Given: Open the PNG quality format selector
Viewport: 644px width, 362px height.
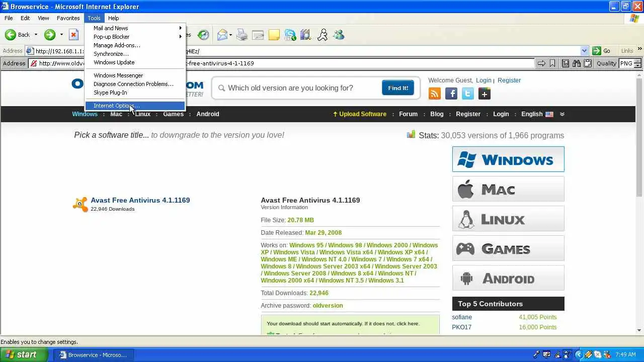Looking at the screenshot, I should (630, 63).
